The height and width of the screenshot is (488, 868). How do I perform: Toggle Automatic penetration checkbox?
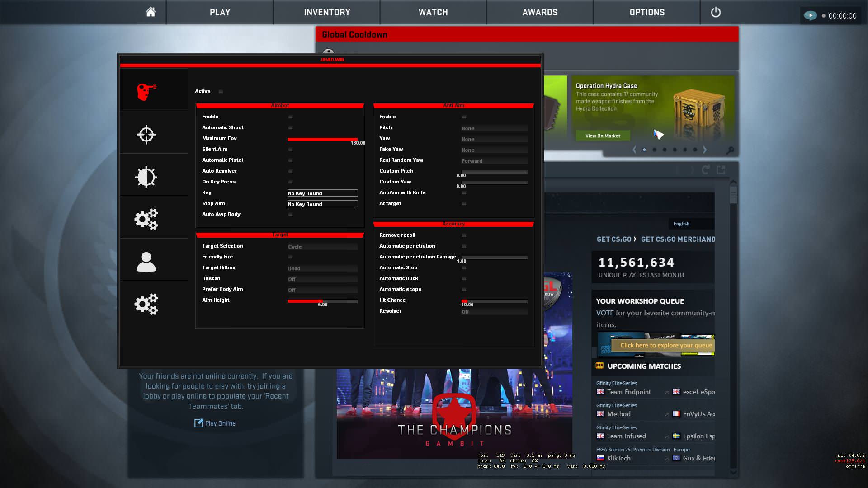coord(464,246)
